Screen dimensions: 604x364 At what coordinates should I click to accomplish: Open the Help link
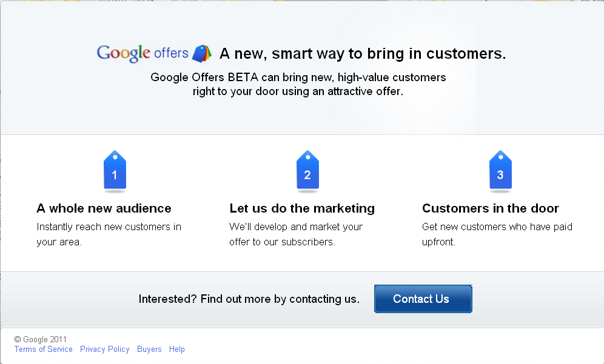(177, 349)
